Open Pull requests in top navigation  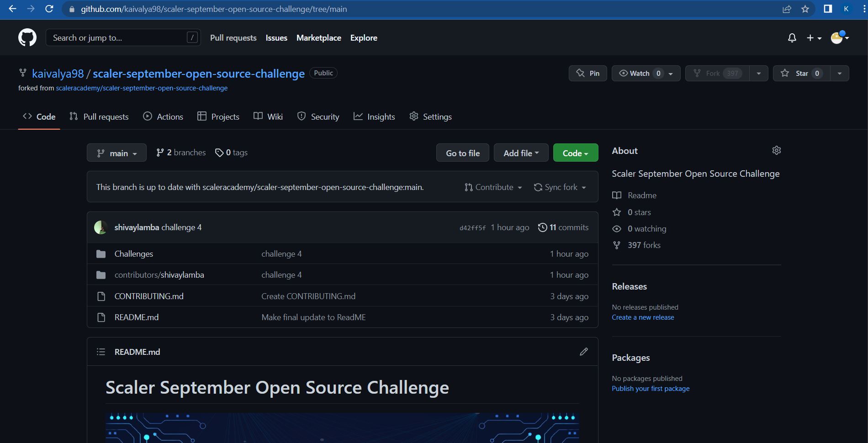tap(233, 38)
